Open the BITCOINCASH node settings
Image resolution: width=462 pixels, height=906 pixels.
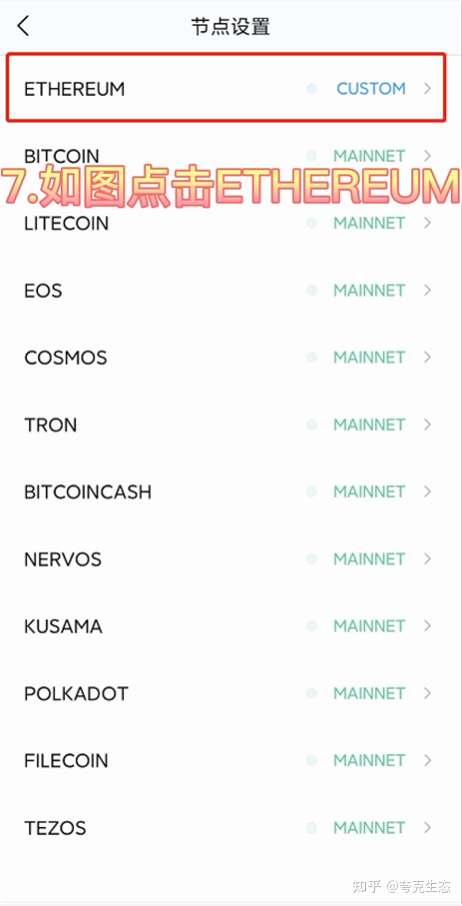pyautogui.click(x=231, y=492)
